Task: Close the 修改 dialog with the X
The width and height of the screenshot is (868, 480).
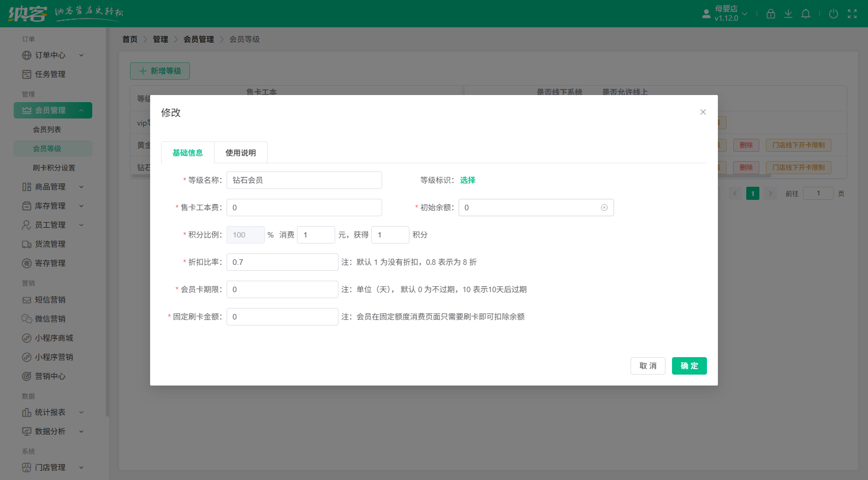Action: [x=703, y=112]
